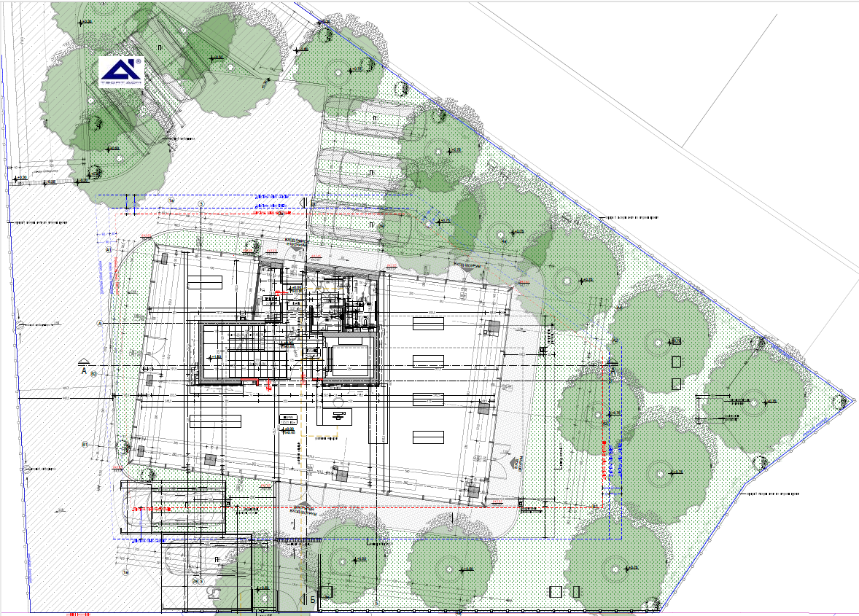Click the bottom section marker Б
This screenshot has width=859, height=616.
pos(311,599)
